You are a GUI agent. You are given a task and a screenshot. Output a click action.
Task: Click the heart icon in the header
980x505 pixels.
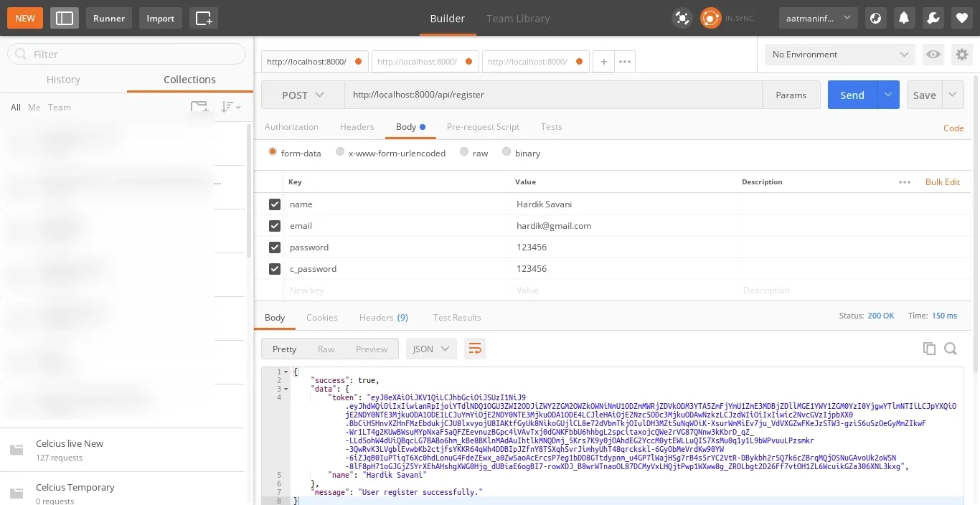(962, 18)
